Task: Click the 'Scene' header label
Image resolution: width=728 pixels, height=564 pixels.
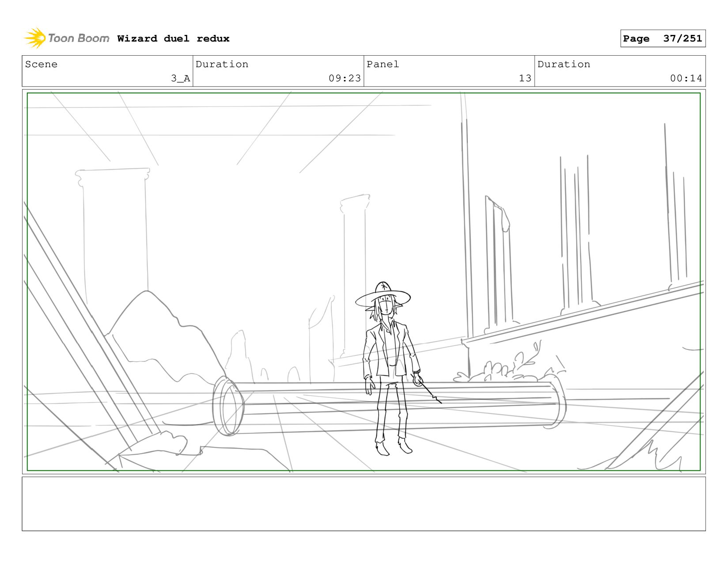Action: (41, 64)
